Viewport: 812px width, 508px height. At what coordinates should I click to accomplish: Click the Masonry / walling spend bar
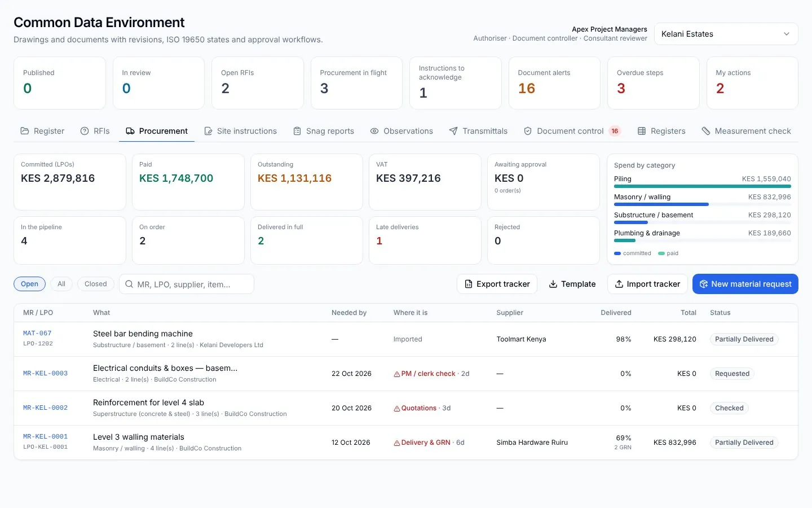point(703,204)
